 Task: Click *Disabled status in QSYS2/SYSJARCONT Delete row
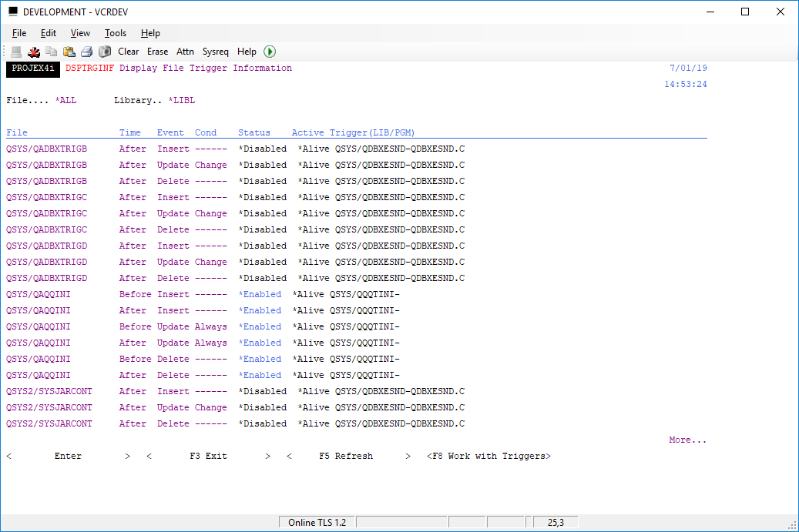[x=263, y=424]
